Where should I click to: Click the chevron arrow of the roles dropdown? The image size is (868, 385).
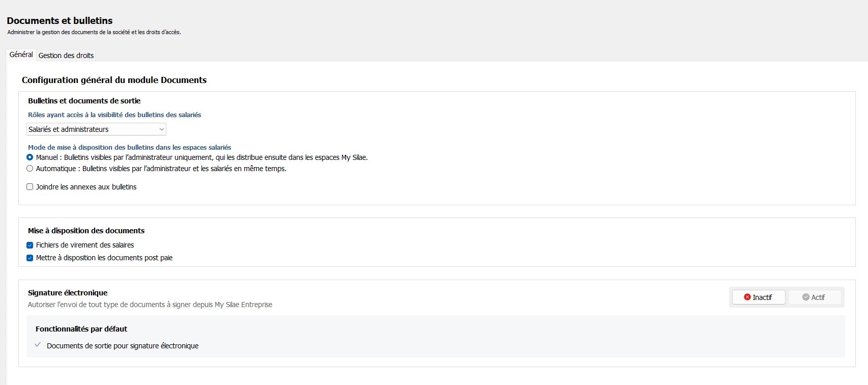[x=161, y=129]
